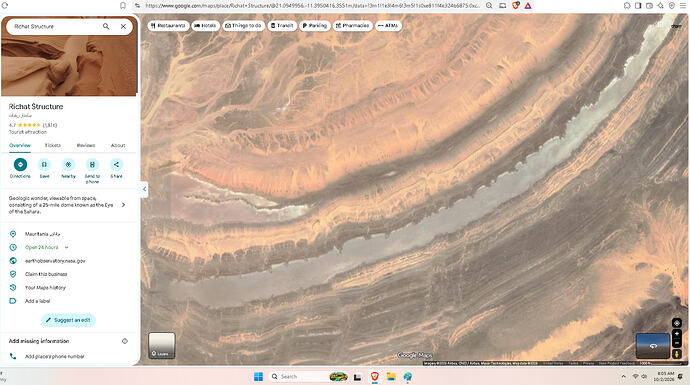690x385 pixels.
Task: Save the place with the Save icon
Action: pos(44,165)
